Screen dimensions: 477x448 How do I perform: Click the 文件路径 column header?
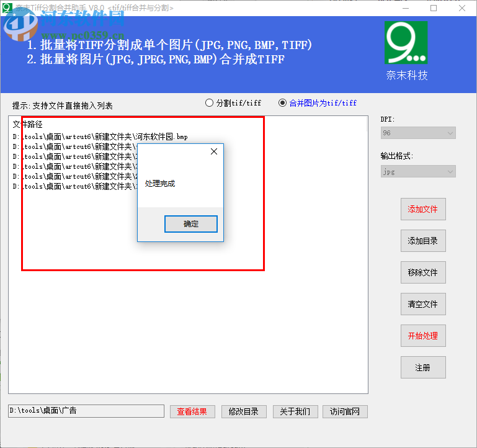coord(27,124)
